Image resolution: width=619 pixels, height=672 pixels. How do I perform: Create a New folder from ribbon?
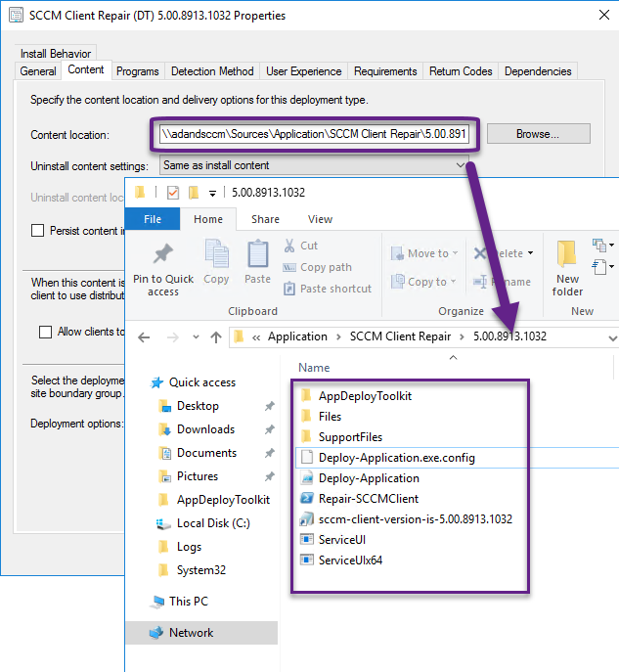[x=567, y=268]
